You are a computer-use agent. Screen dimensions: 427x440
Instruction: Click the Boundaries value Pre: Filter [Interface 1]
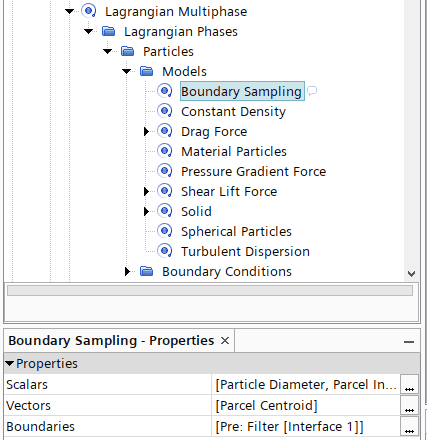[289, 426]
